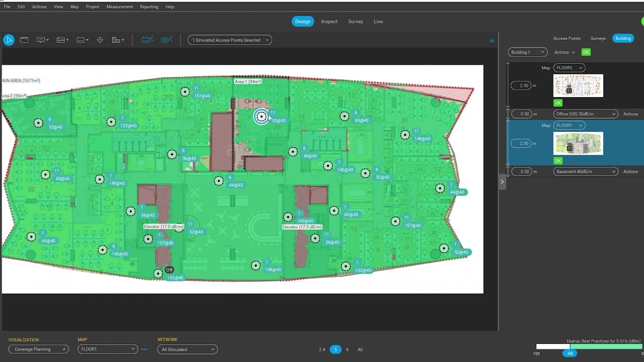Edit the 0.50 m thickness field beside Office (US)
The width and height of the screenshot is (644, 362).
click(x=521, y=114)
